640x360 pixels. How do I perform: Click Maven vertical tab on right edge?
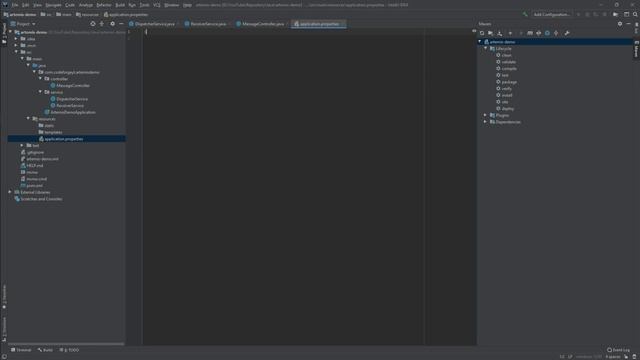coord(636,49)
